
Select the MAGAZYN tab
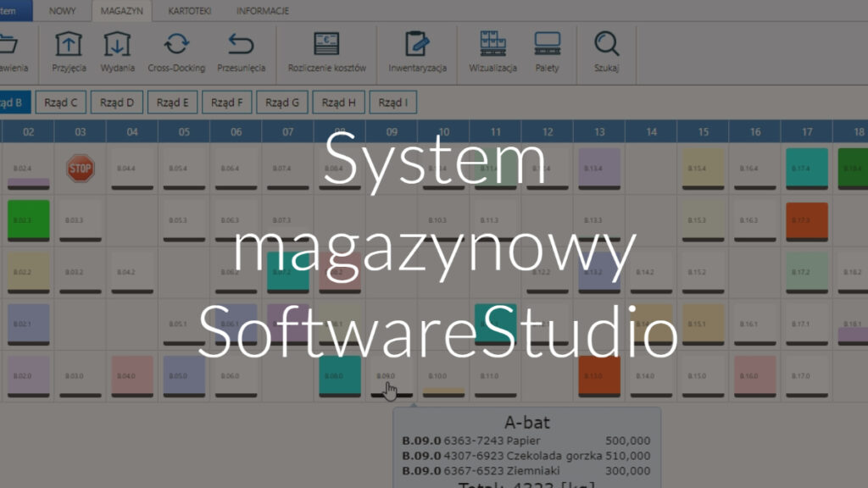tap(122, 10)
